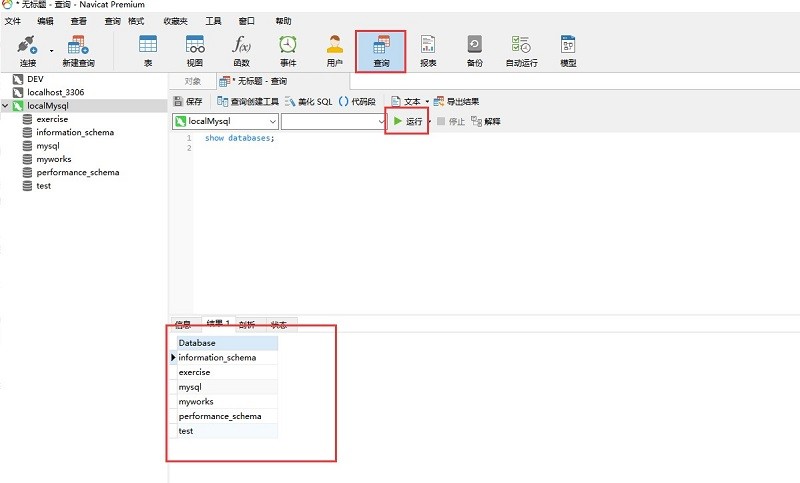The image size is (800, 483).
Task: Open the Report (报表) tool
Action: (428, 51)
